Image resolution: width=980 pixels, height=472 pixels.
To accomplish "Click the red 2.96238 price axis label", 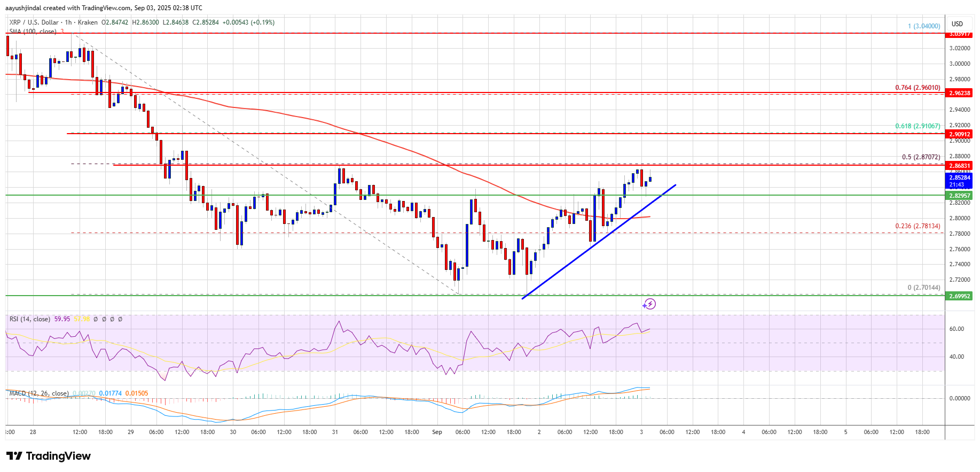I will tap(959, 93).
